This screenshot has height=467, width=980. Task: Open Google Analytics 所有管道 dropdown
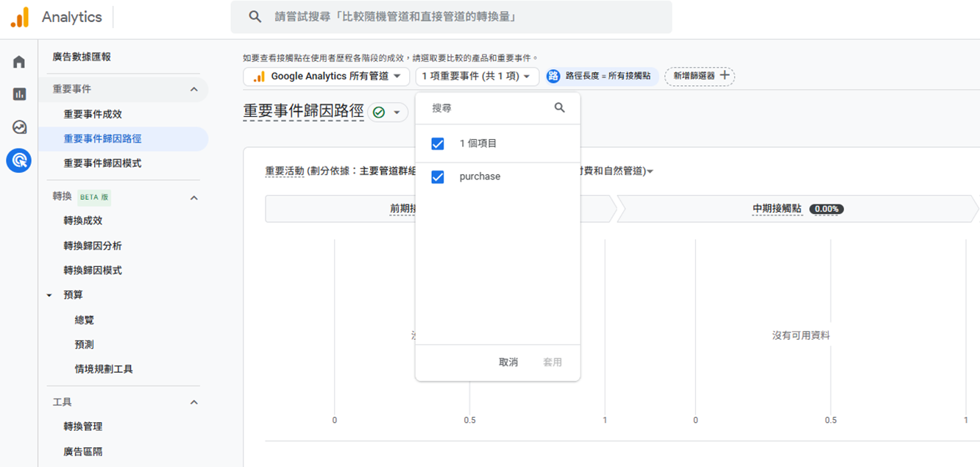(x=326, y=76)
